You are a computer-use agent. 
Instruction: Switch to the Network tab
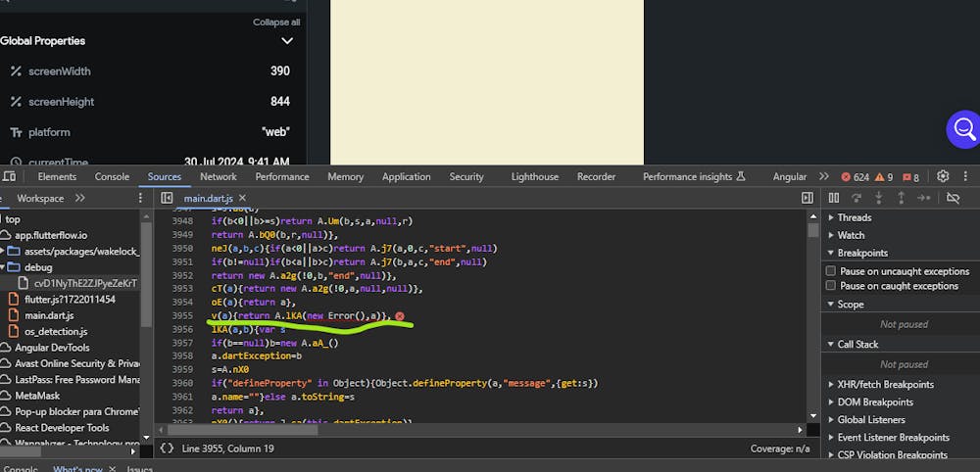click(218, 176)
